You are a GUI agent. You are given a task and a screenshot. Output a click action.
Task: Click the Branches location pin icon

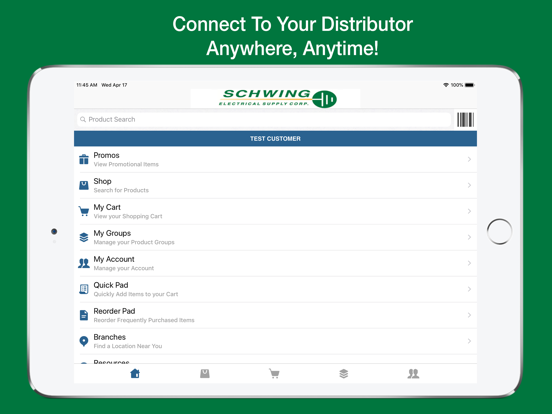point(84,341)
